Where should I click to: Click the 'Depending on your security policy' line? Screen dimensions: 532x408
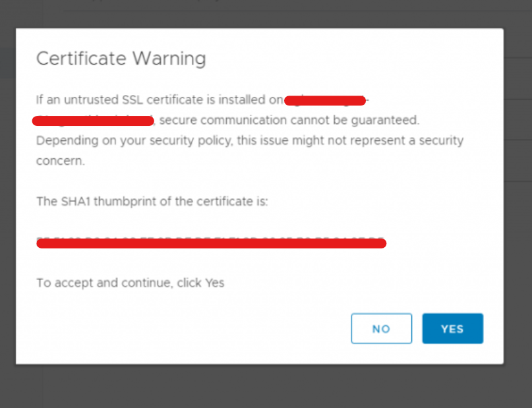tap(250, 140)
